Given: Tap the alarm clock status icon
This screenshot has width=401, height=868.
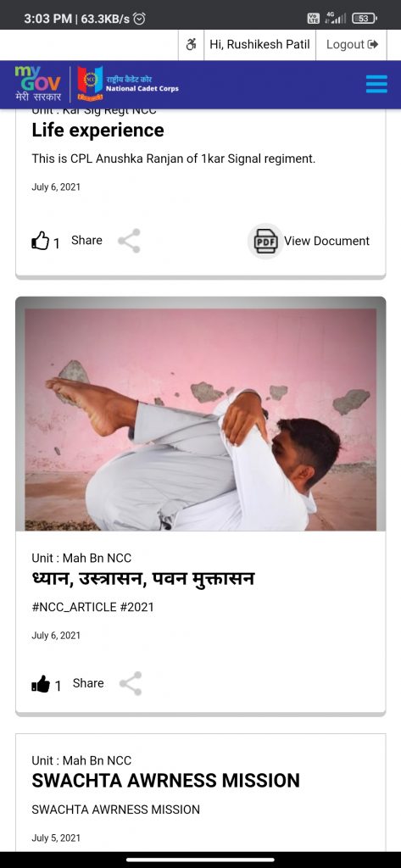Looking at the screenshot, I should click(x=140, y=19).
